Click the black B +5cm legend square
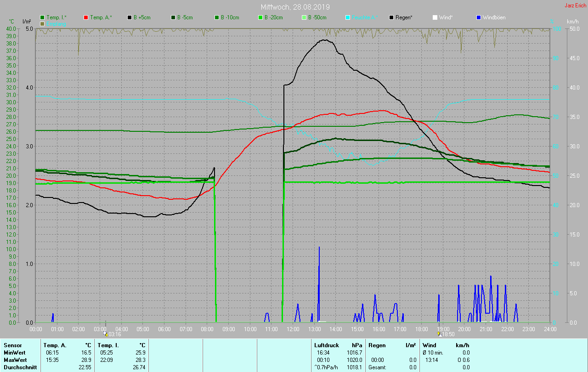 (130, 17)
